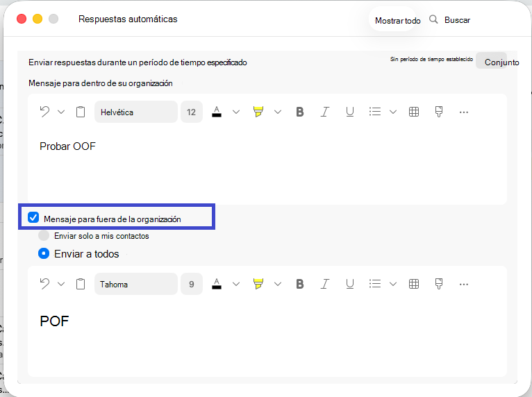
Task: Open undo dropdown chevron in external message toolbar
Action: pyautogui.click(x=61, y=284)
